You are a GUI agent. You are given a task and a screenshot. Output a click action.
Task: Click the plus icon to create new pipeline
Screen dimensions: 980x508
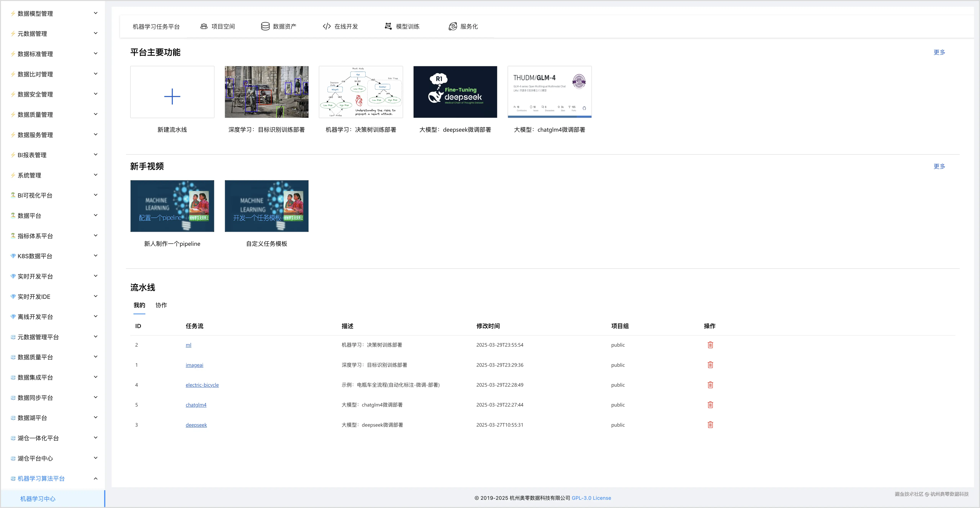click(172, 96)
